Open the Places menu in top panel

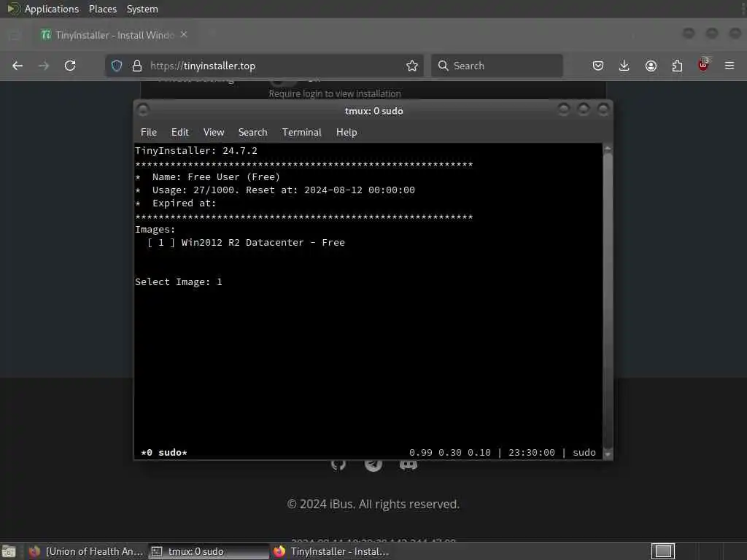click(103, 9)
